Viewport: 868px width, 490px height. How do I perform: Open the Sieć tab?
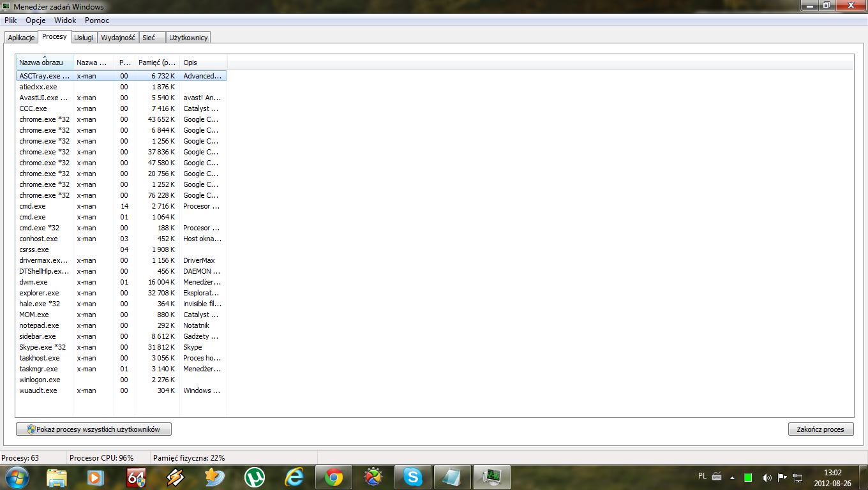pyautogui.click(x=152, y=38)
